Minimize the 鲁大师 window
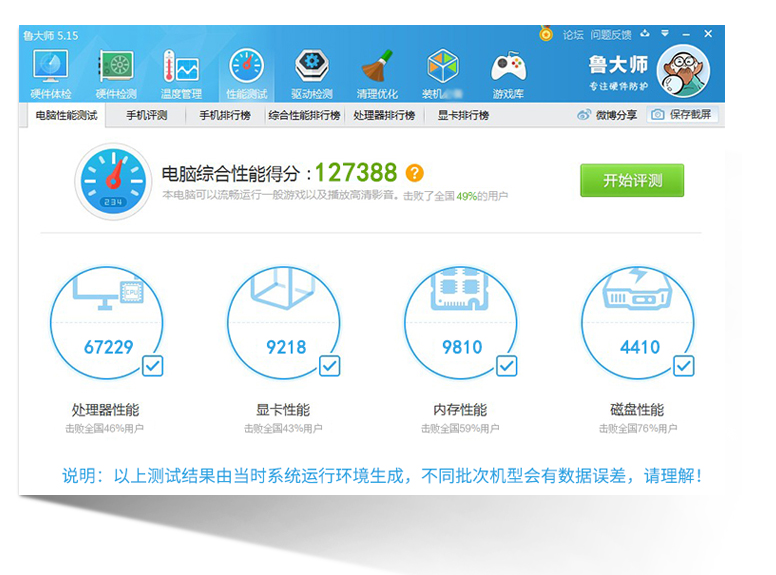 (686, 34)
